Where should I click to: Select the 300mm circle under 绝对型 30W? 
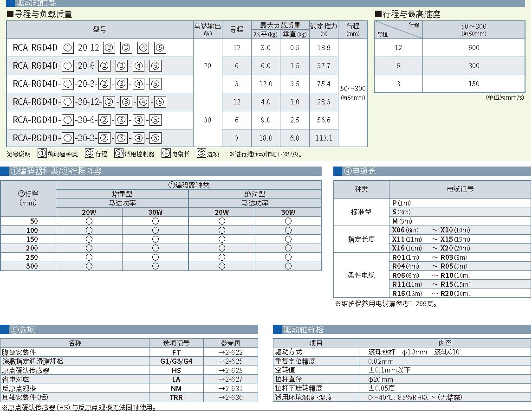point(288,266)
